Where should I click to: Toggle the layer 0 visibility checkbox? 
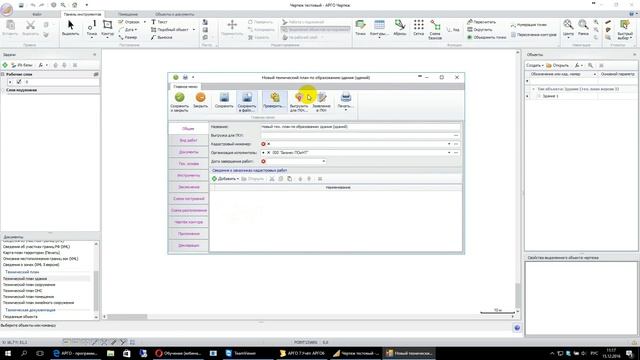click(18, 82)
